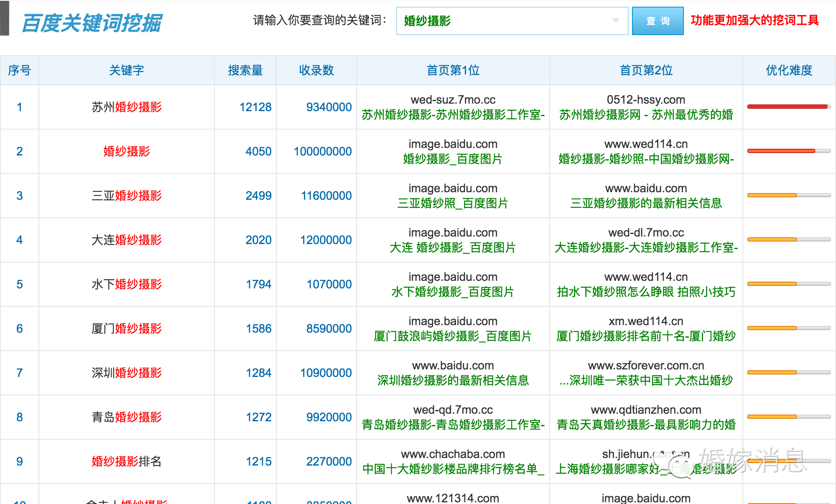Open the 功能更加强大的挖词工具 link
Viewport: 836px width, 504px height.
coord(754,20)
